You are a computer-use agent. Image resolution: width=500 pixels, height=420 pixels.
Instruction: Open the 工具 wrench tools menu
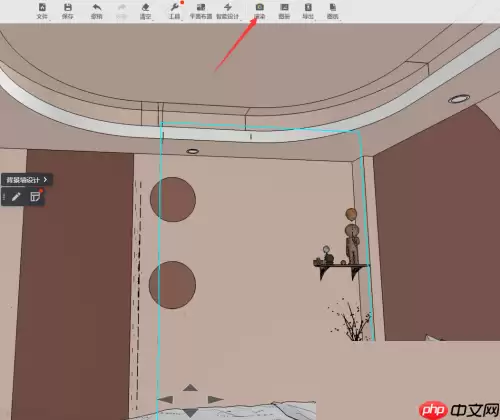[x=174, y=7]
